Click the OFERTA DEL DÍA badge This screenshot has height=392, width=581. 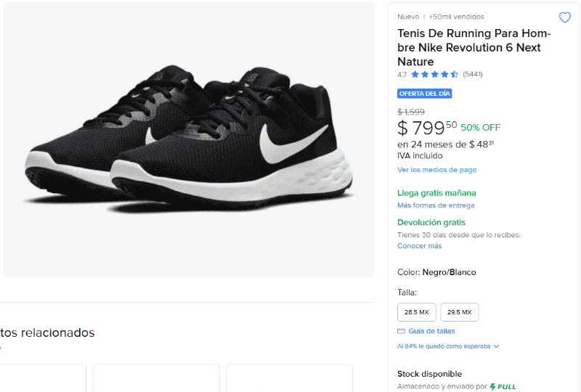(x=425, y=94)
